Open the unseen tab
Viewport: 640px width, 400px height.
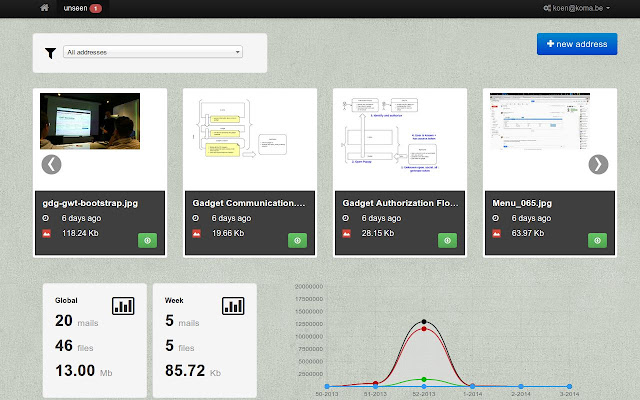pyautogui.click(x=76, y=8)
